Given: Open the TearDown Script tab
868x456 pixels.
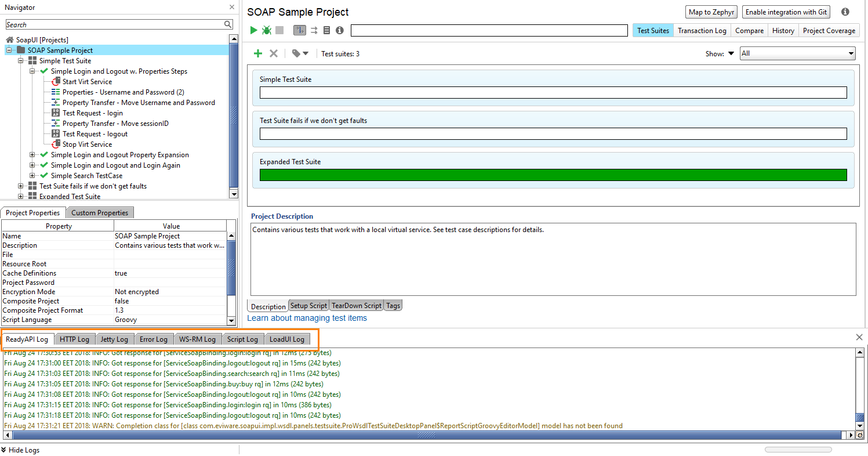Looking at the screenshot, I should click(356, 305).
